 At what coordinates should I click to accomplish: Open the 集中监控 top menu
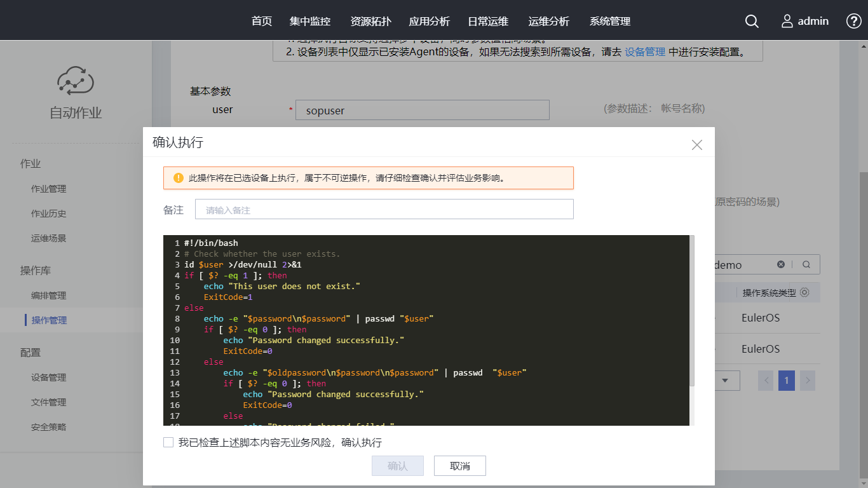point(310,21)
